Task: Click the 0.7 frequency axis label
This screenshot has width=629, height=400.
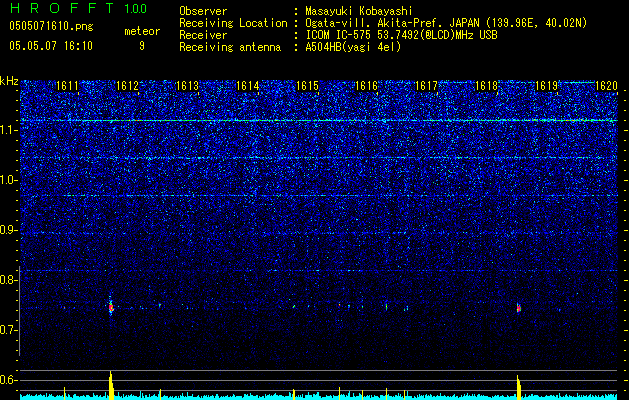Action: tap(8, 330)
